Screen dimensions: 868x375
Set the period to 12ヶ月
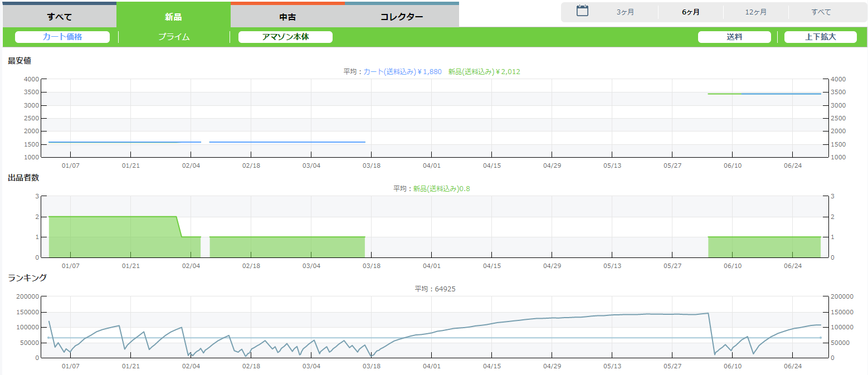coord(755,12)
